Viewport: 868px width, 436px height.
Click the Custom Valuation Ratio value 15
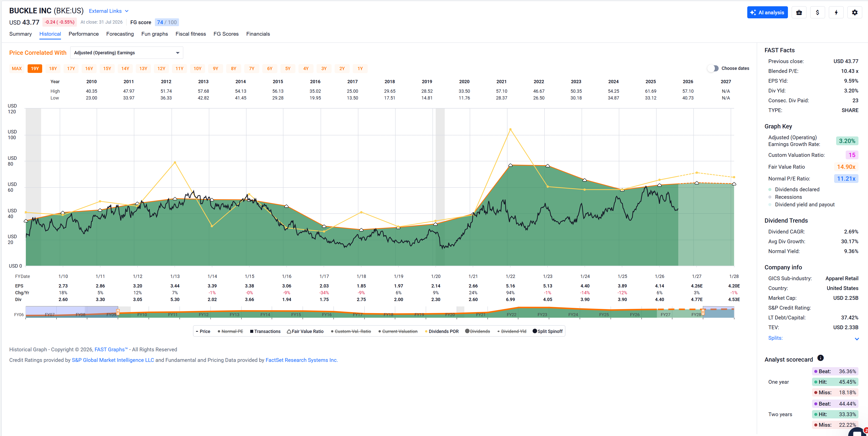(x=852, y=155)
